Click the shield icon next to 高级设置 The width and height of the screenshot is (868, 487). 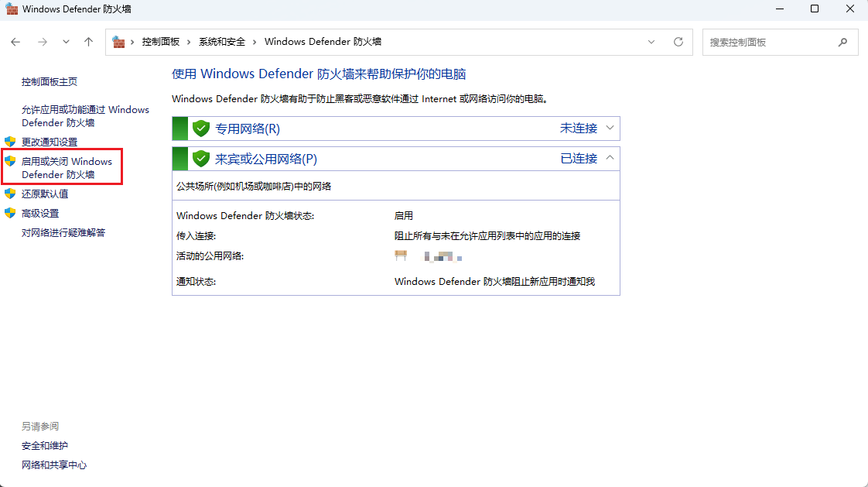[10, 212]
